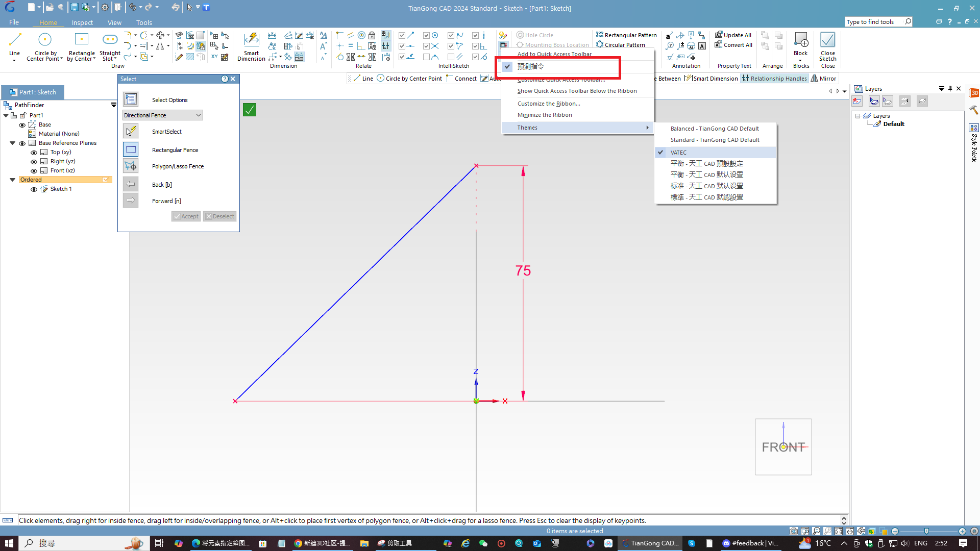Toggle visibility of Right (yz) plane
The height and width of the screenshot is (551, 980).
click(x=34, y=162)
